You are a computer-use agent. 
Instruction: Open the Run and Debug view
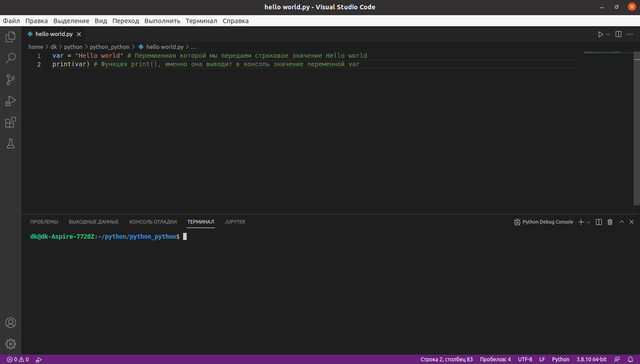point(10,101)
